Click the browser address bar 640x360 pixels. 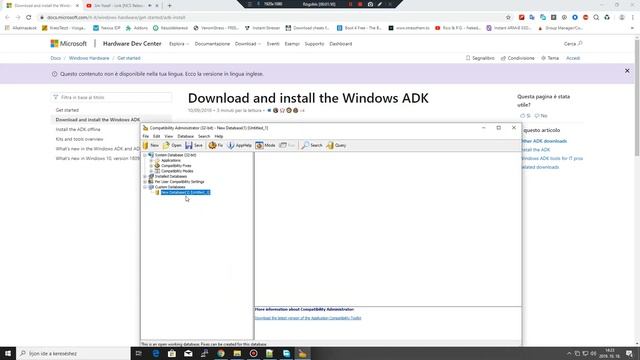(269, 18)
